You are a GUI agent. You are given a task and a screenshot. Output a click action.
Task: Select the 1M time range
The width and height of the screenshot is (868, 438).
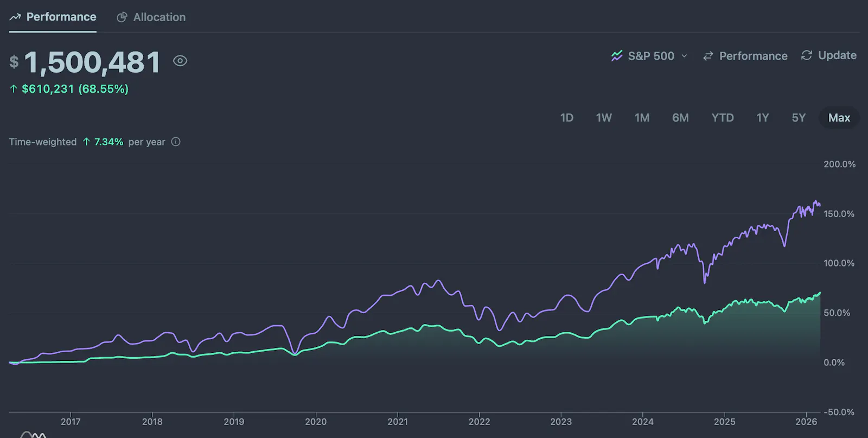(x=642, y=118)
